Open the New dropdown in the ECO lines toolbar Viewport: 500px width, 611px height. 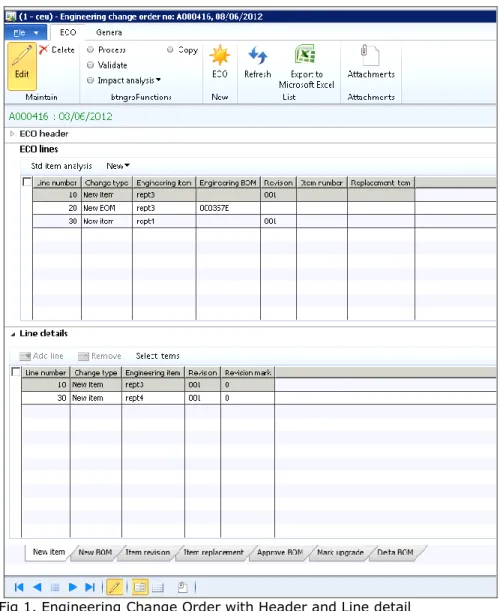tap(118, 166)
